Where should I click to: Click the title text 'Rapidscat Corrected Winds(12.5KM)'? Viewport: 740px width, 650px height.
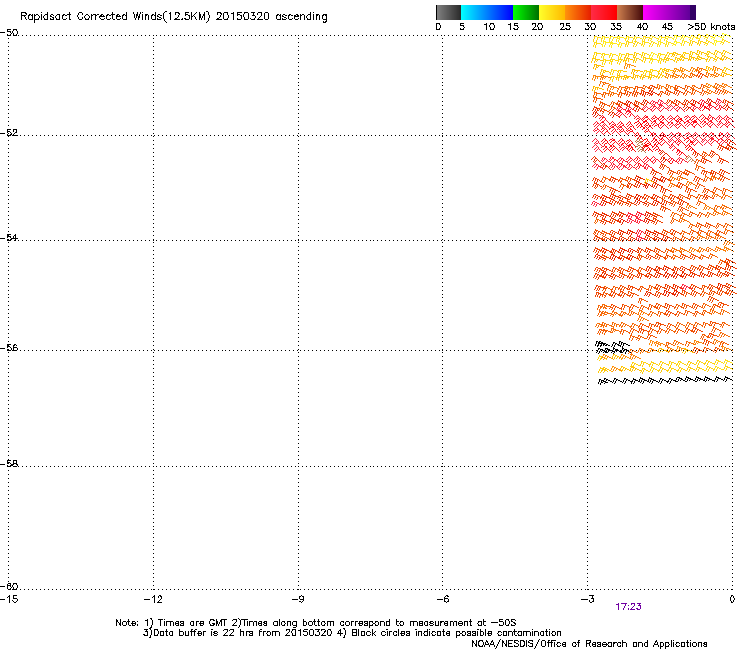[x=115, y=17]
